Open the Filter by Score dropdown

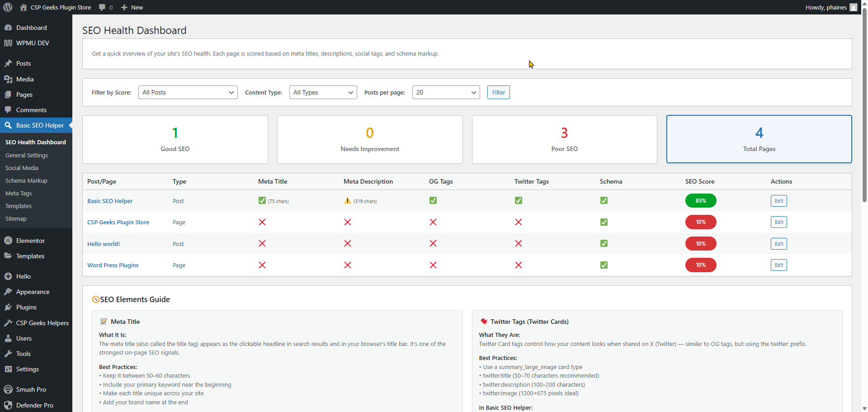(x=188, y=92)
